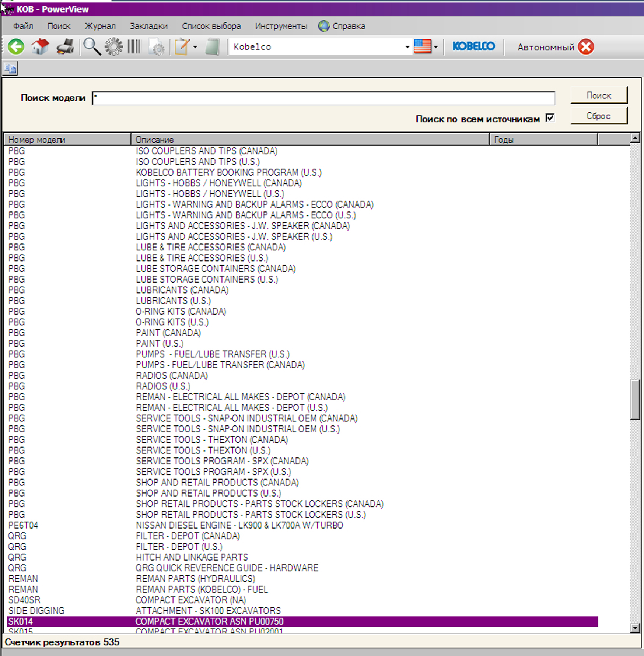The height and width of the screenshot is (656, 644).
Task: Click the notepad with pencil icon
Action: click(182, 47)
